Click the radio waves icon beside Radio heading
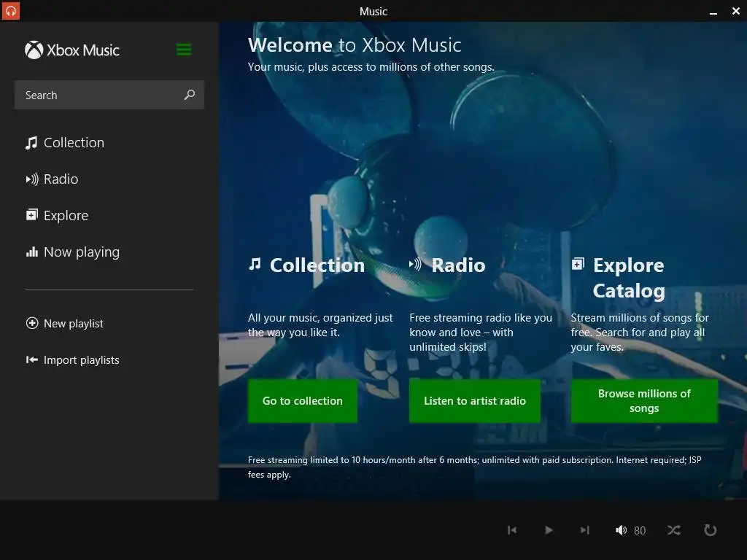 [415, 264]
